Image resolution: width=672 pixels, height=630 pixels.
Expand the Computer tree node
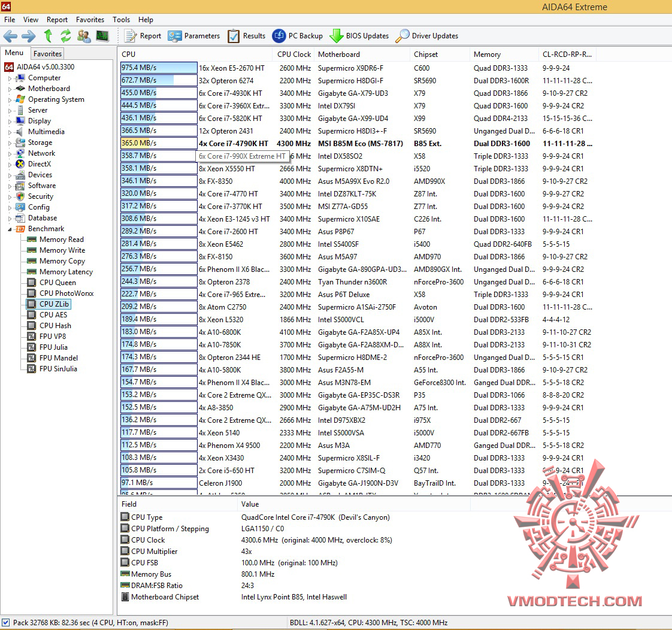pos(10,78)
